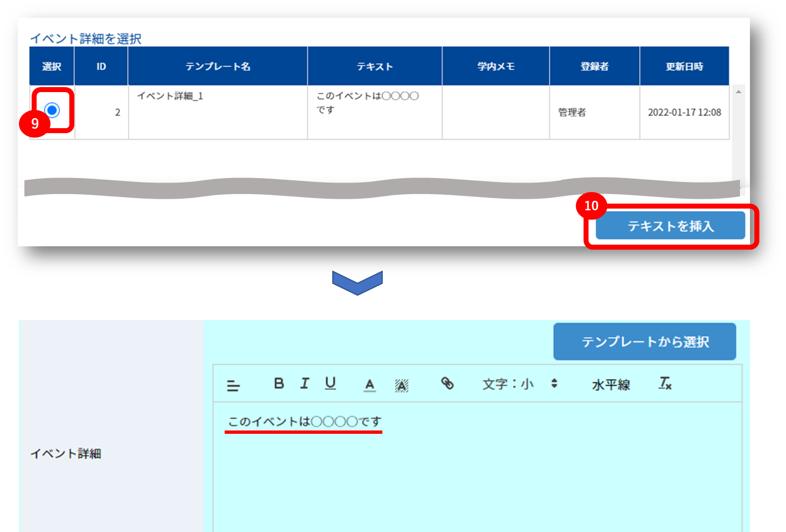The height and width of the screenshot is (532, 786).
Task: Click into the イベント詳細 text editor area
Action: point(478,467)
